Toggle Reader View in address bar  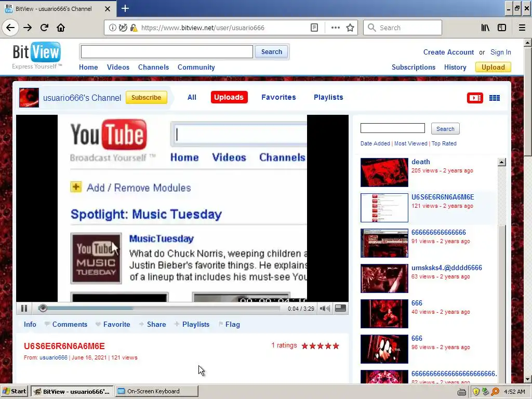(x=314, y=28)
